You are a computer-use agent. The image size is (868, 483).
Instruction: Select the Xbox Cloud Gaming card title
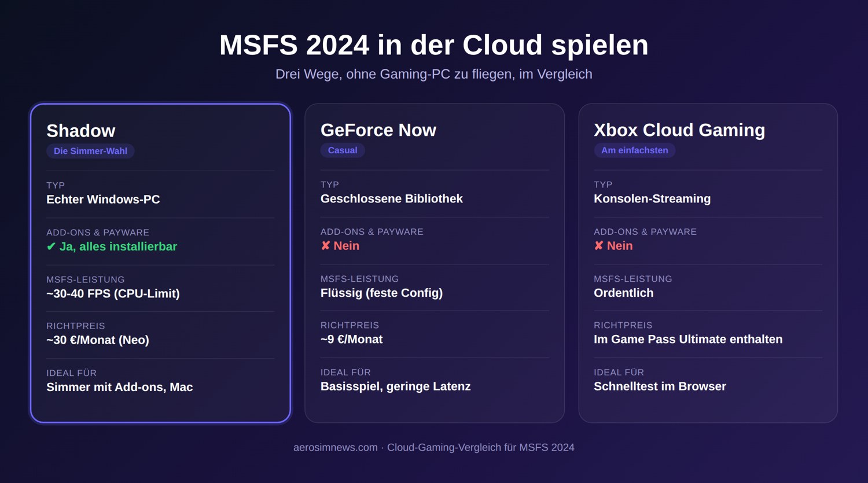click(x=679, y=130)
